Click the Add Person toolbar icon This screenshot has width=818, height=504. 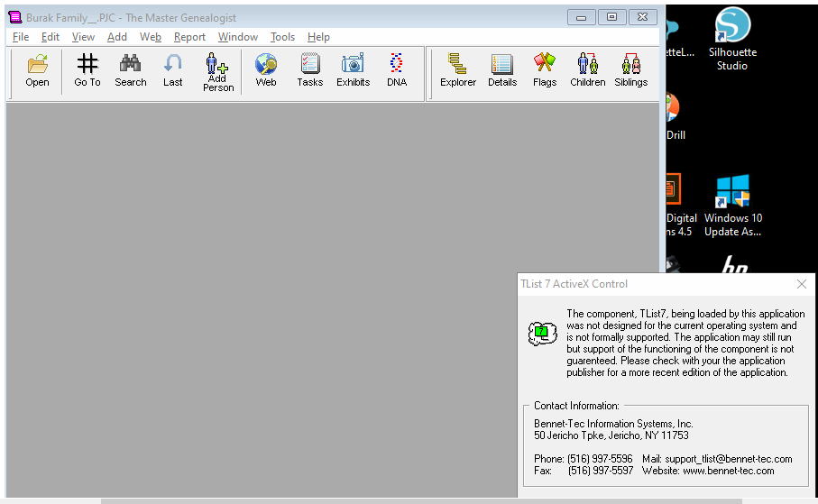[218, 72]
